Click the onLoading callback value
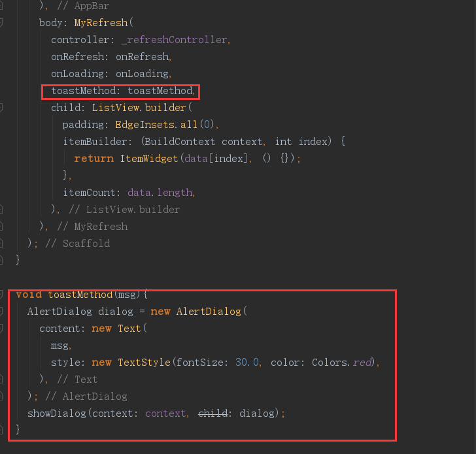 pos(142,74)
